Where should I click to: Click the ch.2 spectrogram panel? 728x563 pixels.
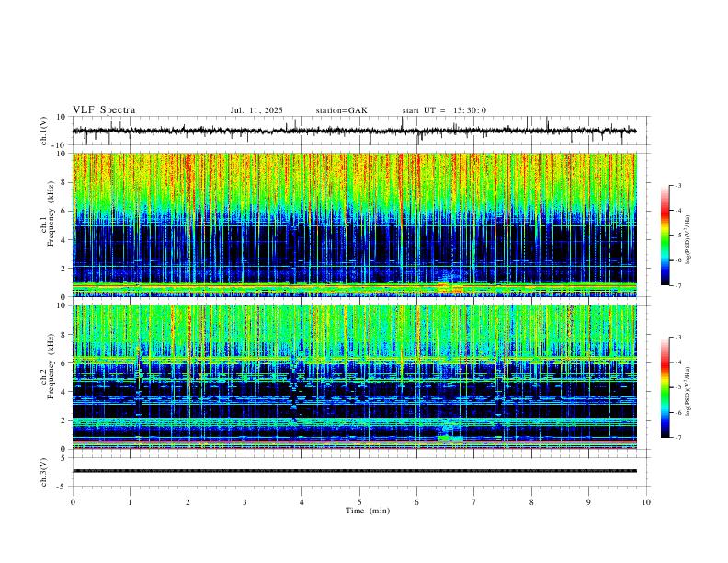(x=354, y=377)
